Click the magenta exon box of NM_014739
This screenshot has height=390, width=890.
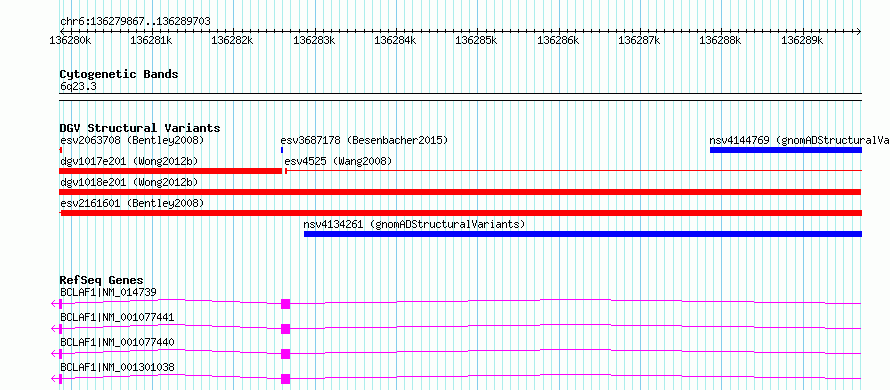286,304
